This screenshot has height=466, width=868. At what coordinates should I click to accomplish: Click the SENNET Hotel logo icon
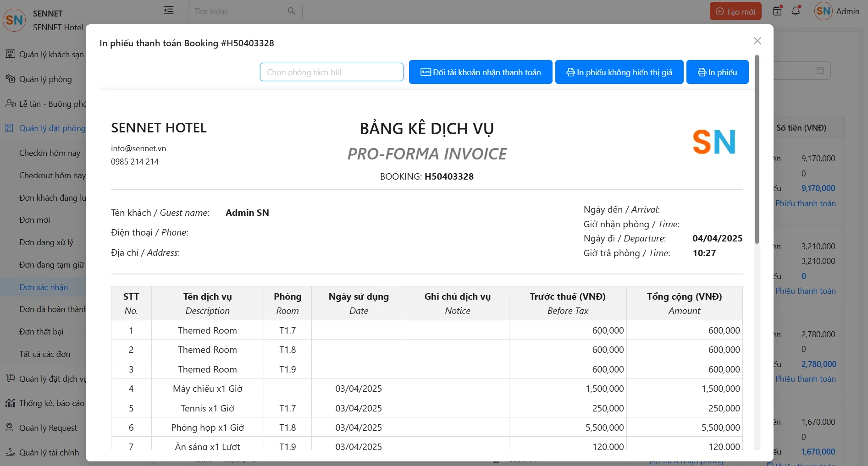tap(14, 20)
